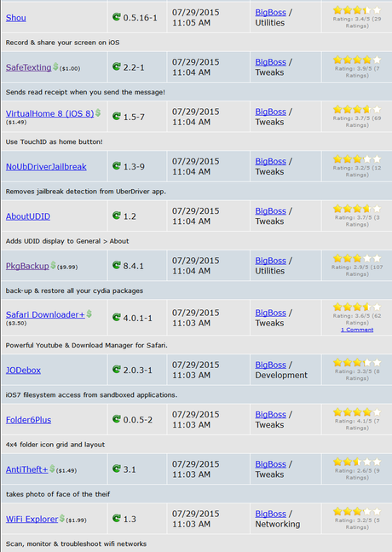Screen dimensions: 392x552
Task: Click the dollar sign icon beside WiFi Explorer
Action: pos(62,518)
